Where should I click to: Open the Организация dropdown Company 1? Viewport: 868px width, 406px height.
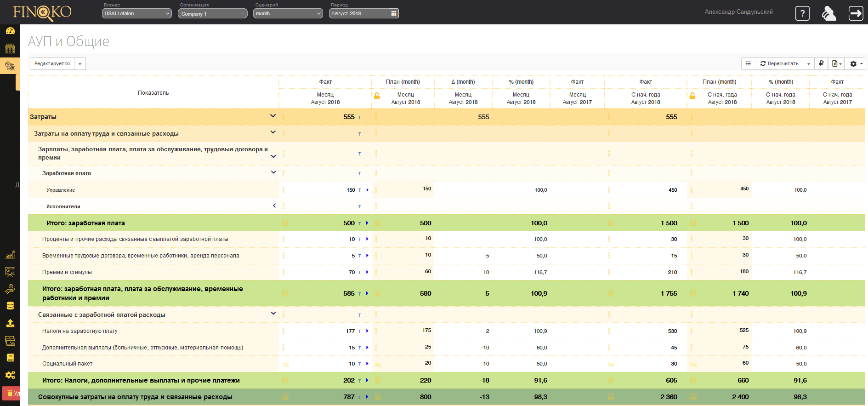click(x=213, y=13)
